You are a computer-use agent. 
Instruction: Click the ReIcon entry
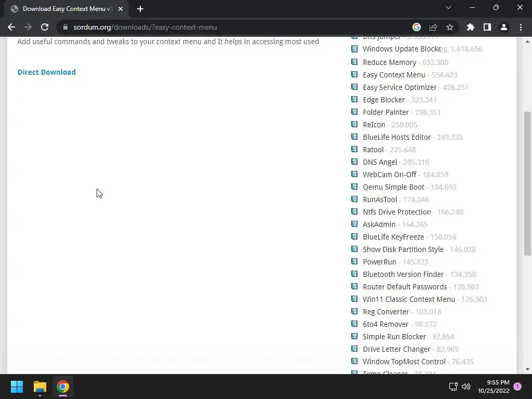point(374,125)
